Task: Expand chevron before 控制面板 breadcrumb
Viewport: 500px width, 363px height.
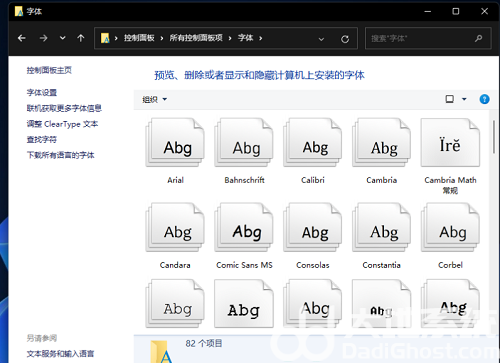Action: pyautogui.click(x=116, y=38)
